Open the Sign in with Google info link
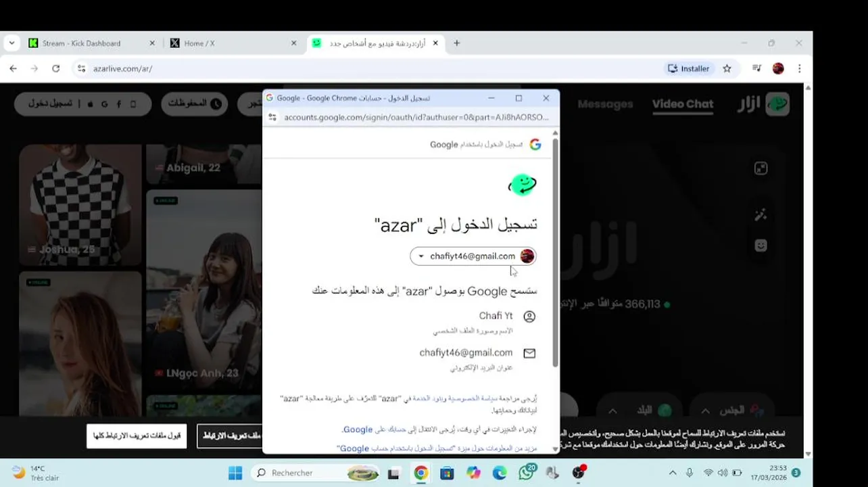The image size is (868, 487). (x=436, y=448)
